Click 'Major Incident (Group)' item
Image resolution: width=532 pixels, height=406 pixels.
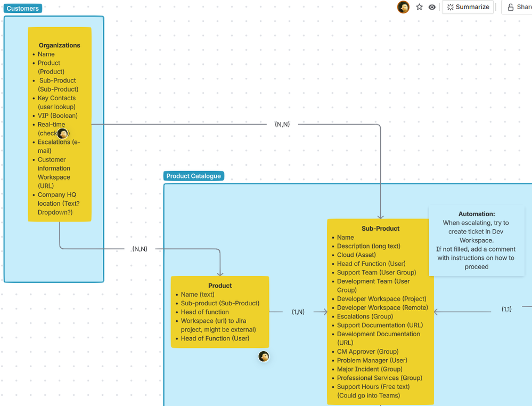click(370, 369)
